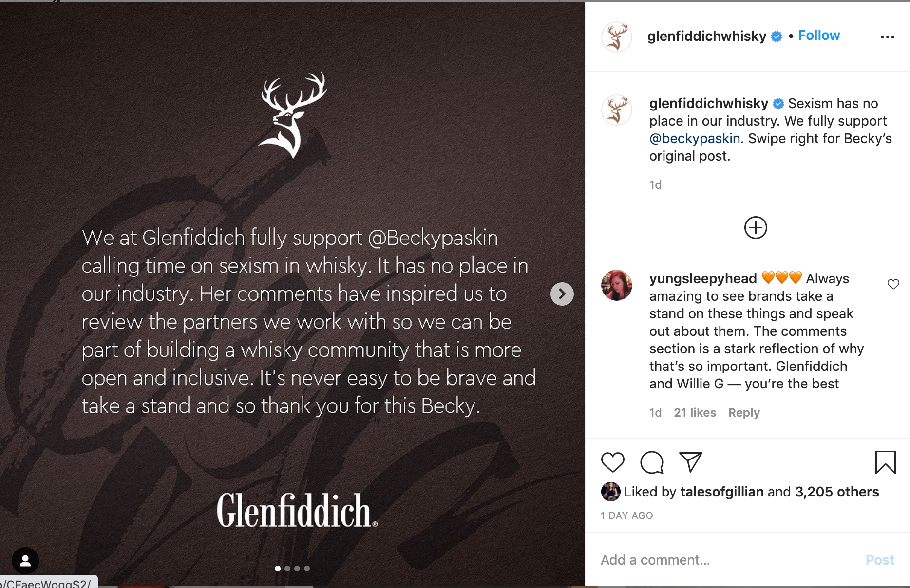Image resolution: width=910 pixels, height=588 pixels.
Task: Open the three-dot more options menu
Action: point(887,37)
